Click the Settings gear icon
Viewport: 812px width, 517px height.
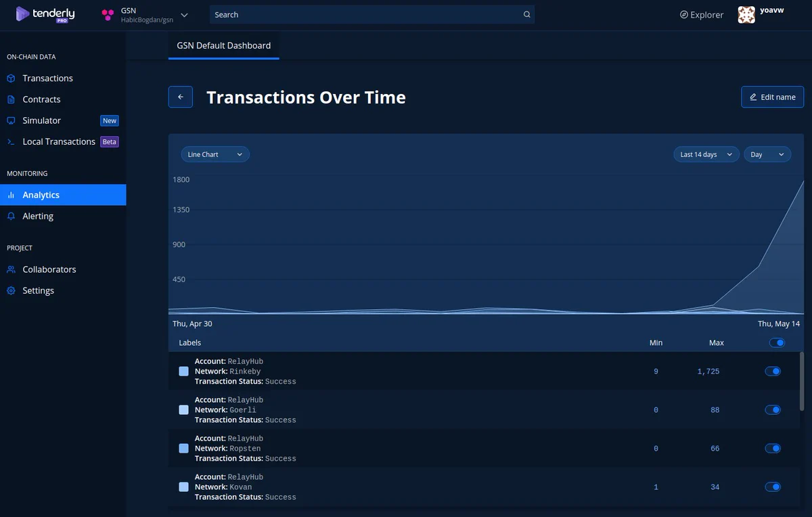11,290
